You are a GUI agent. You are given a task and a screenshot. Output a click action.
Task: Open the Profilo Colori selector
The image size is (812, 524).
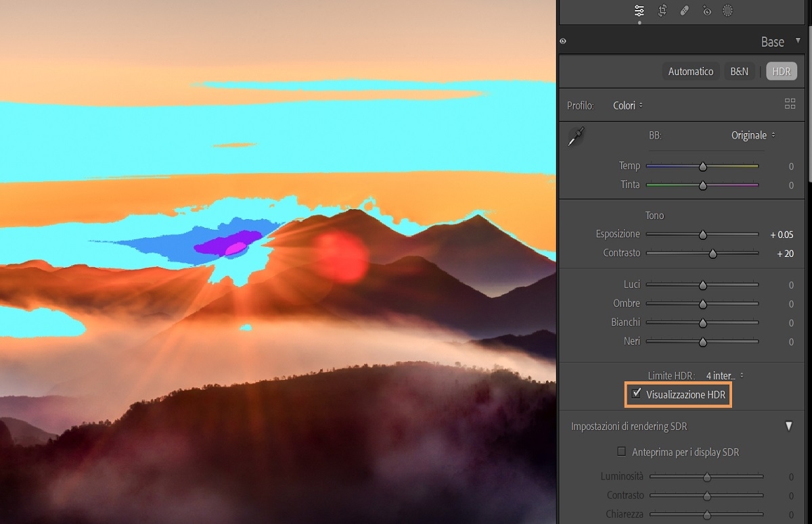(x=627, y=105)
